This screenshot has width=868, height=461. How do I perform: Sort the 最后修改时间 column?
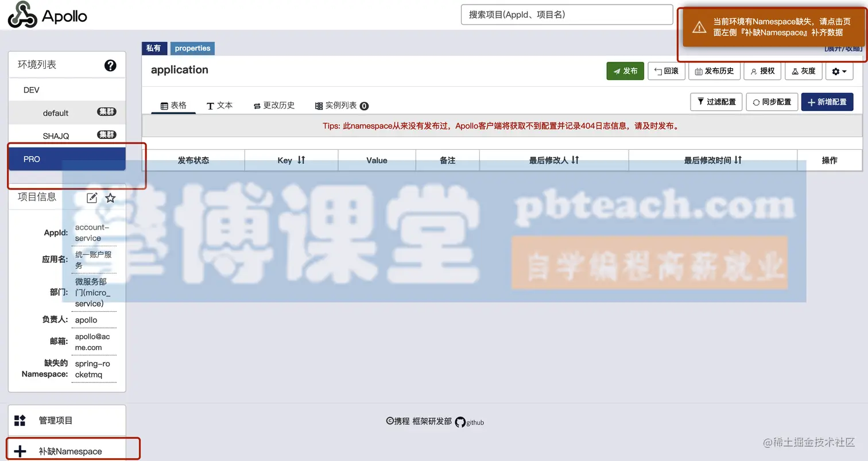click(x=738, y=160)
